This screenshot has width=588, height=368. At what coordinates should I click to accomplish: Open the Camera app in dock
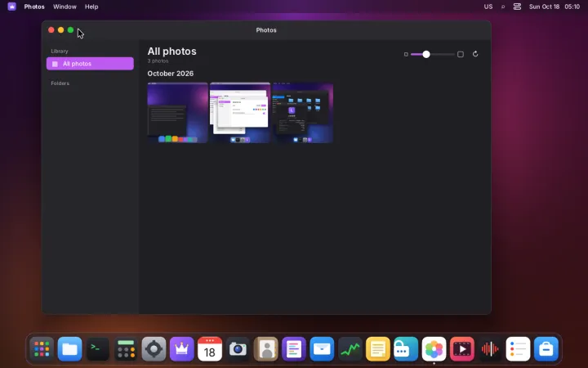(x=238, y=349)
